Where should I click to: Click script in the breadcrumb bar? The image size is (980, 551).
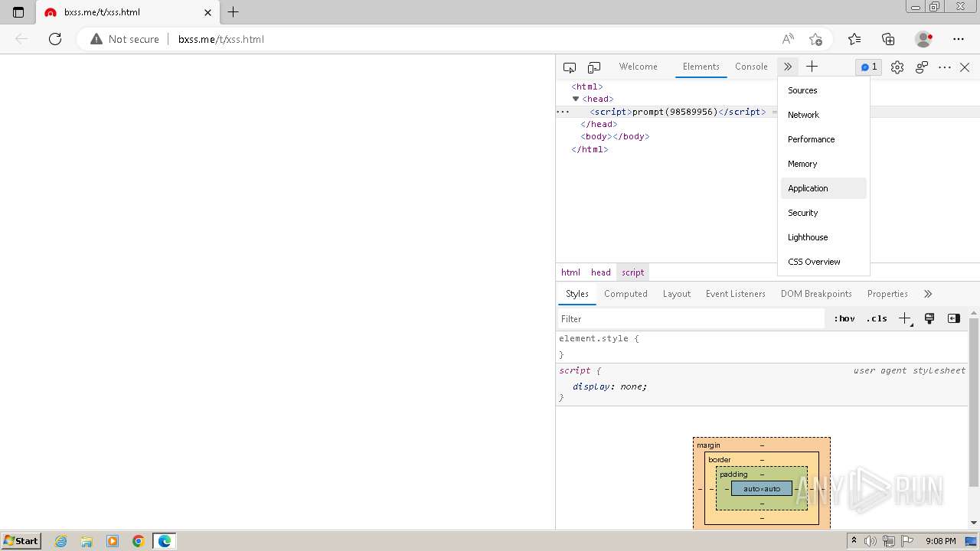point(633,272)
